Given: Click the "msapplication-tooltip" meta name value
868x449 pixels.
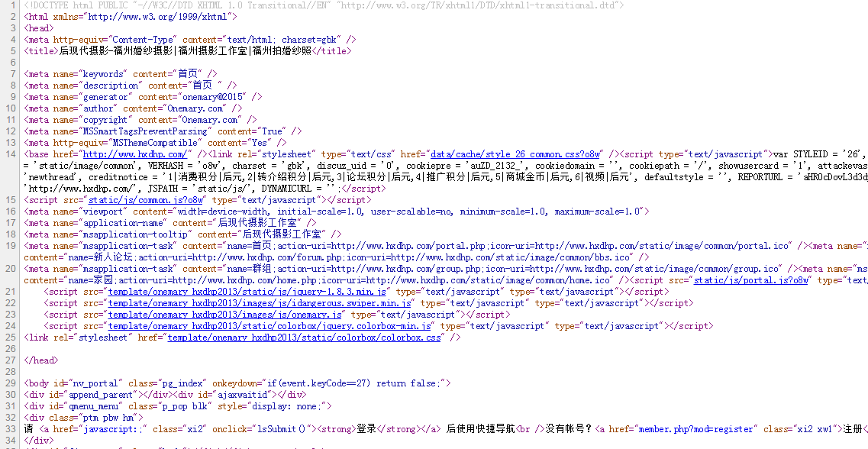Looking at the screenshot, I should (x=134, y=234).
